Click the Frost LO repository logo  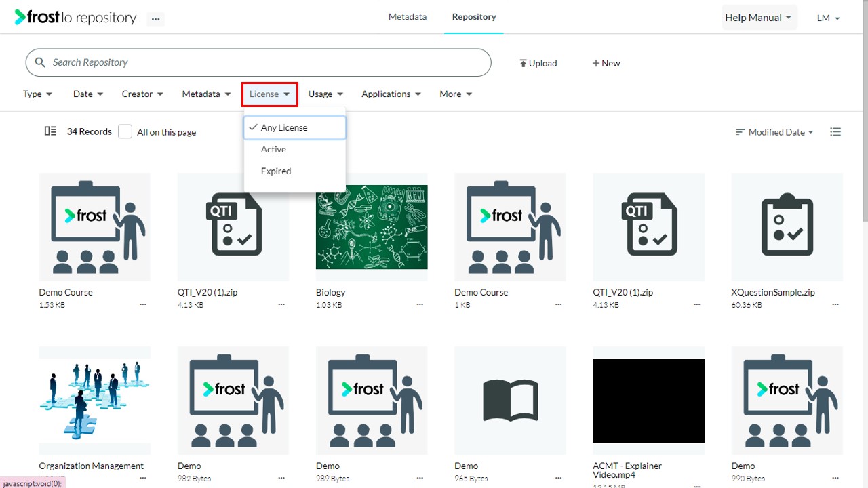[75, 18]
